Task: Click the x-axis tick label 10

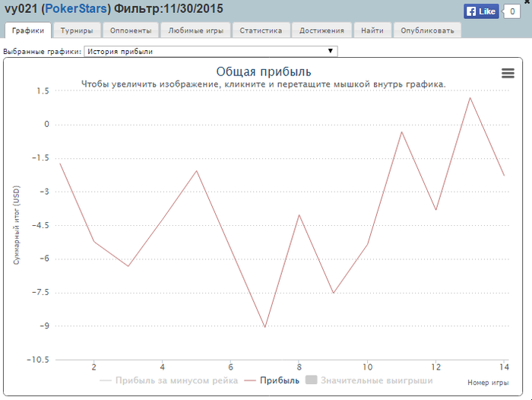Action: 367,367
